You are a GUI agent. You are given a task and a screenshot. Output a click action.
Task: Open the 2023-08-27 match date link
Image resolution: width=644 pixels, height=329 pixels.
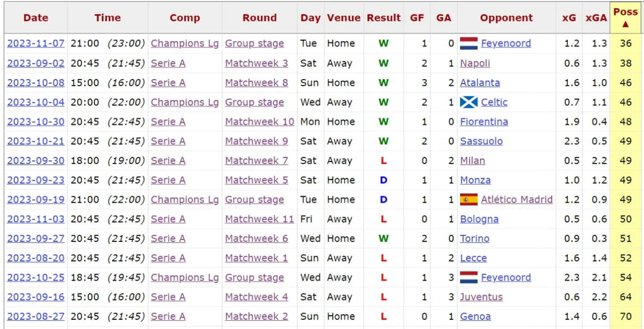36,316
